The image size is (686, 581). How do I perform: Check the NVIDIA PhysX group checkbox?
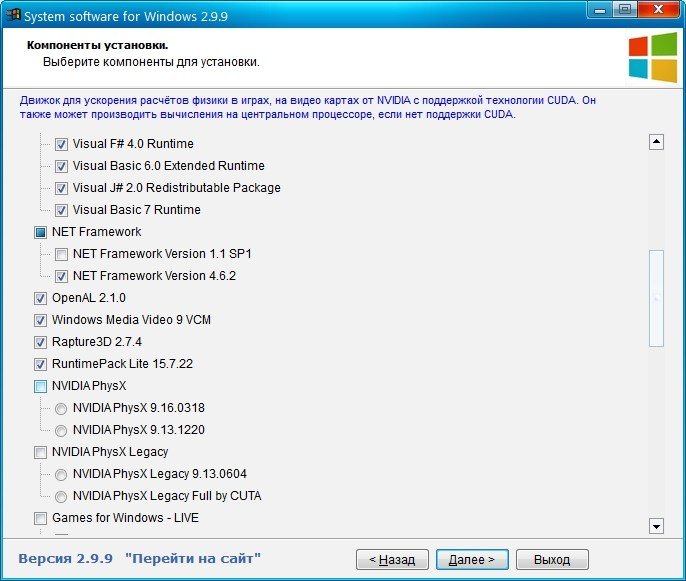40,386
